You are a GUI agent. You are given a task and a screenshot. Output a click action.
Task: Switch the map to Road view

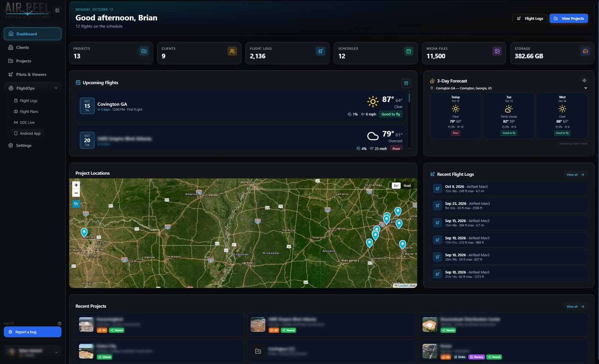[407, 186]
